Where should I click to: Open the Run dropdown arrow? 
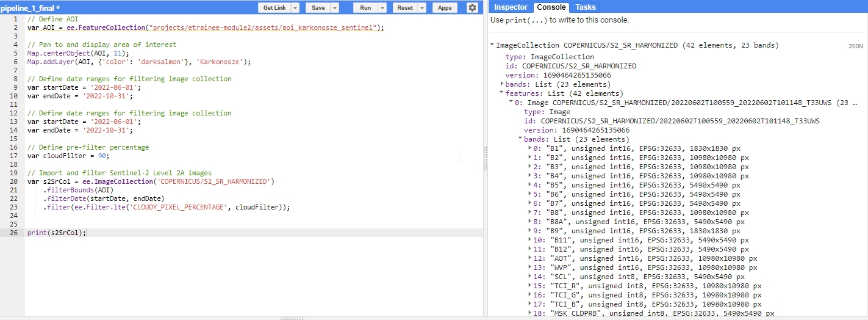(x=382, y=8)
